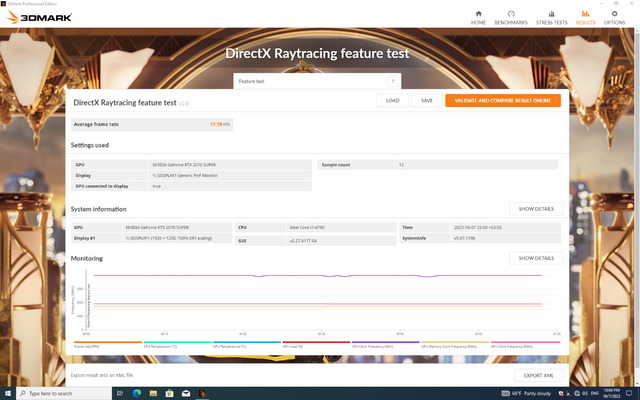The height and width of the screenshot is (400, 640).
Task: Show details for Monitoring graph
Action: click(x=535, y=258)
